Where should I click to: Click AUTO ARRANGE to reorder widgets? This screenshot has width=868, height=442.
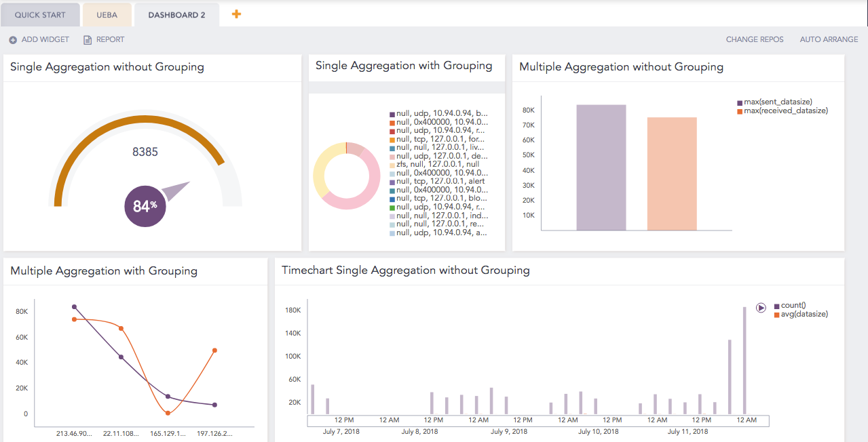[828, 39]
